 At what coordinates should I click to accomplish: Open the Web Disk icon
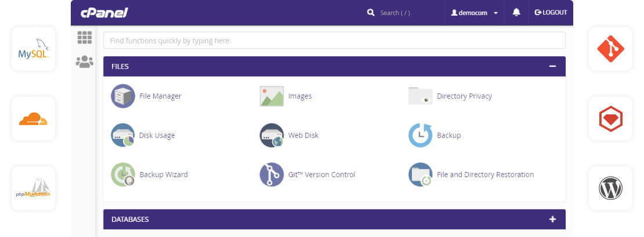point(272,135)
